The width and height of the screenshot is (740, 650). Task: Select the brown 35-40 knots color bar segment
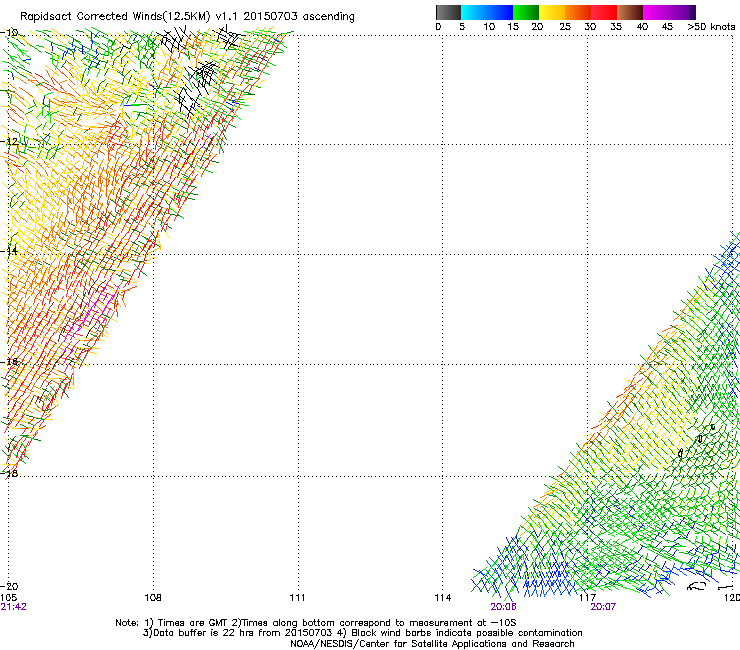click(x=630, y=12)
